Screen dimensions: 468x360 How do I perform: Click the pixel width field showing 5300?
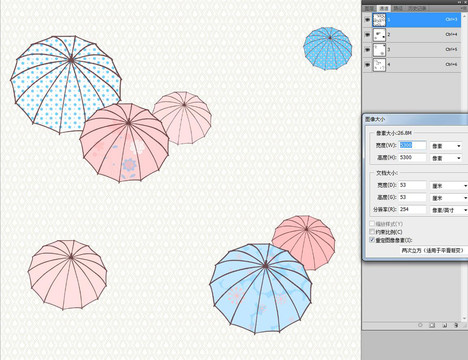[412, 145]
